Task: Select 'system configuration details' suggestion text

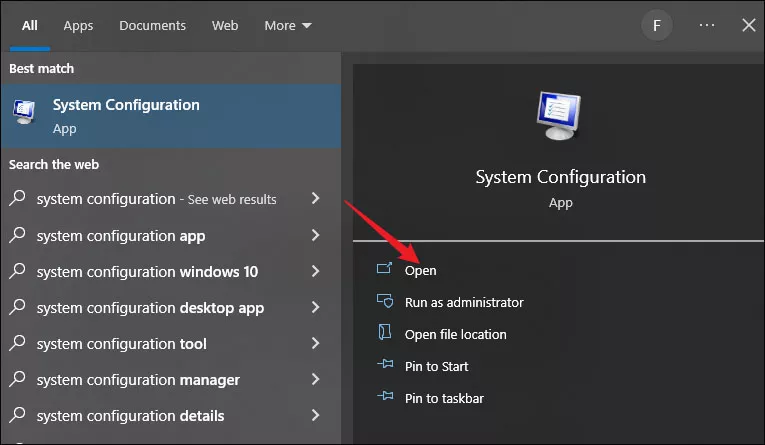Action: [x=130, y=416]
